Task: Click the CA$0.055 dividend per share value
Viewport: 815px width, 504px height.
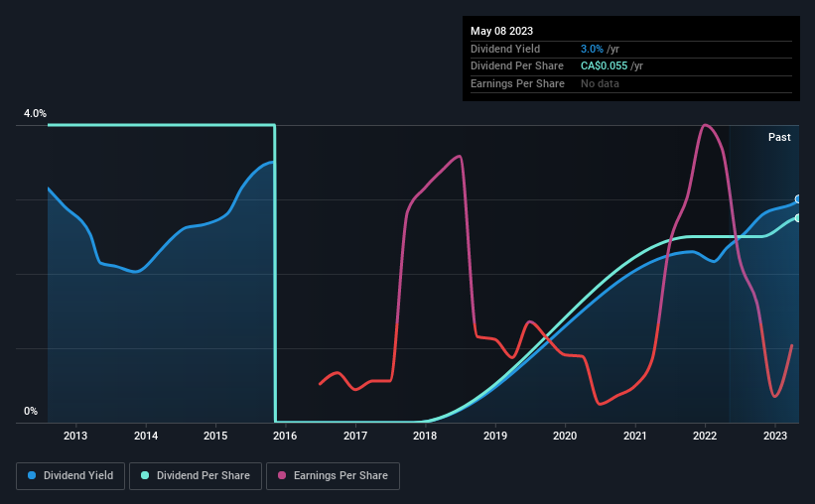Action: [604, 66]
